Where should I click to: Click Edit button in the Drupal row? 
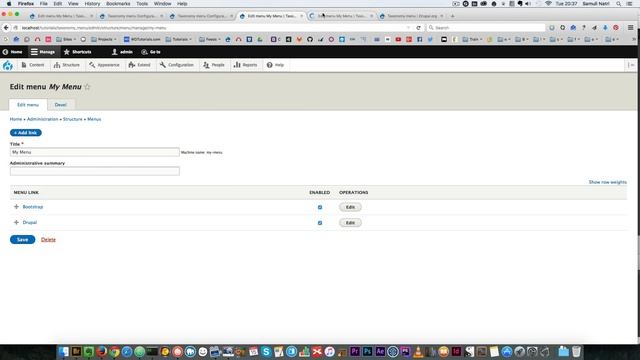[350, 223]
